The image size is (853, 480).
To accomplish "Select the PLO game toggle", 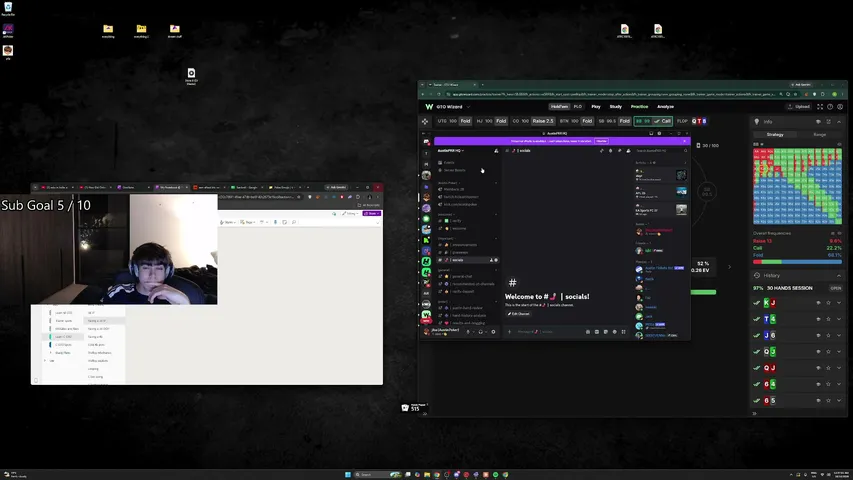I will tap(577, 107).
